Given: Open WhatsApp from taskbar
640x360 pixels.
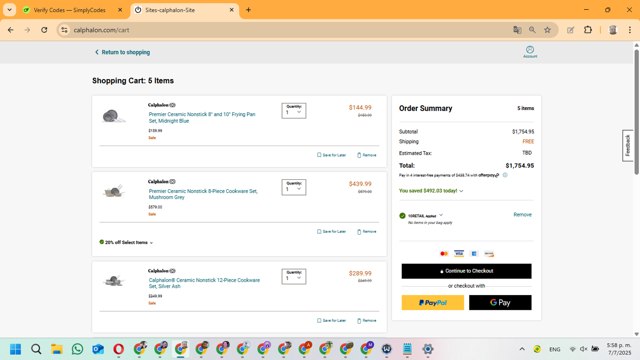Looking at the screenshot, I should [77, 349].
